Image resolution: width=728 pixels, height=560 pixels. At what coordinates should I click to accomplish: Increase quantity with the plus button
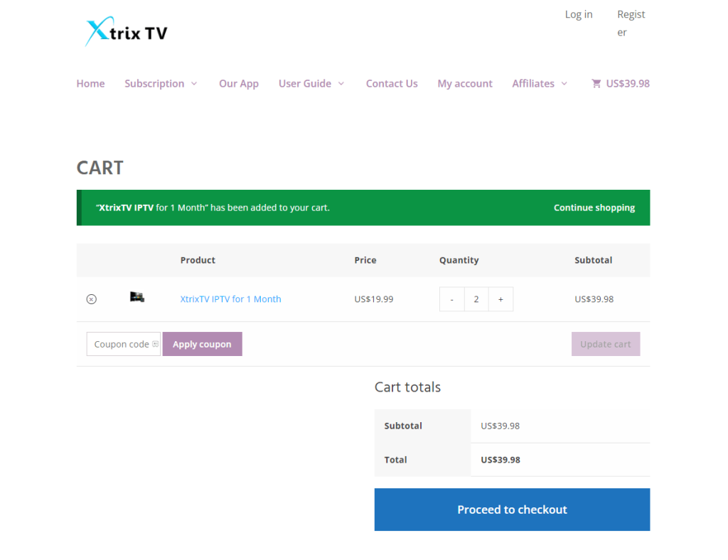500,299
